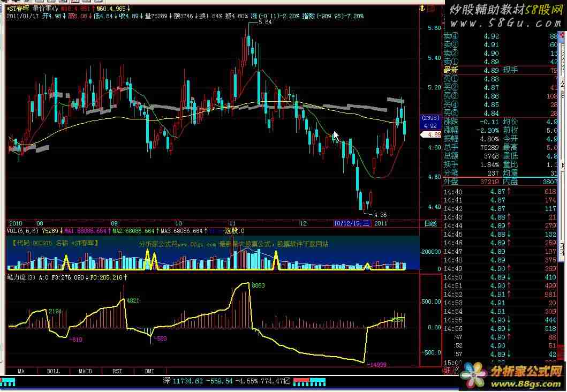Click the 涨幅 -2.20% row
This screenshot has height=392, width=567.
(472, 130)
